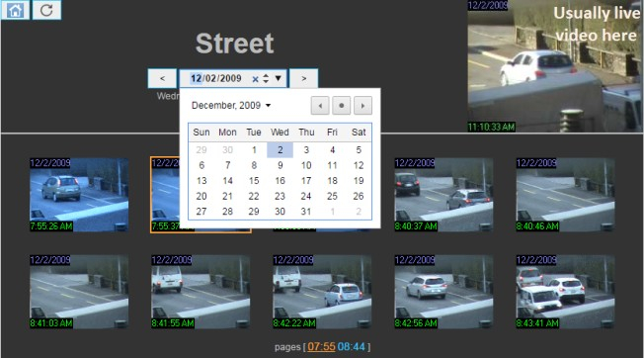Screen dimensions: 644x358
Task: Choose December 12 in calendar
Action: [359, 165]
